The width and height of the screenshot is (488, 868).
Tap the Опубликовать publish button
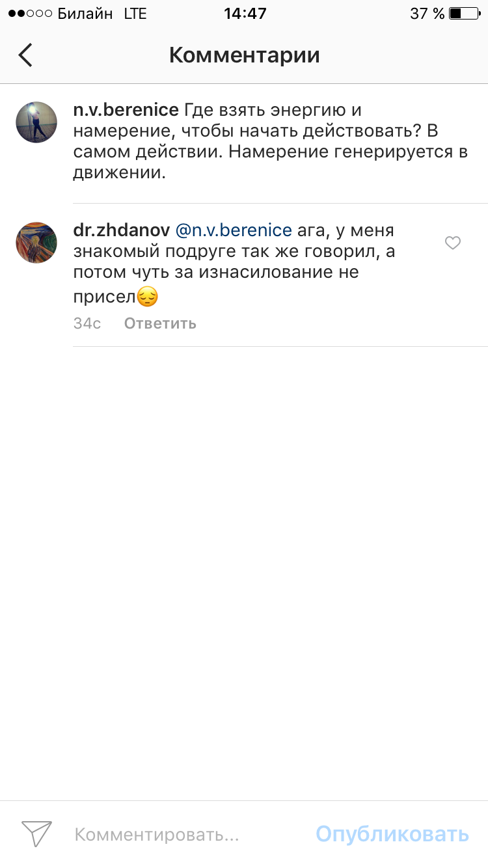coord(392,834)
